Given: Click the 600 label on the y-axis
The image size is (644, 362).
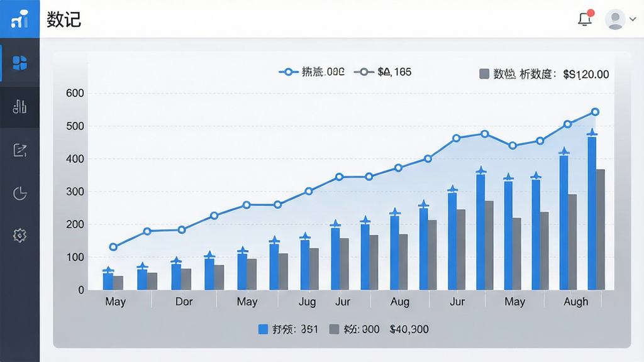Looking at the screenshot, I should tap(75, 93).
